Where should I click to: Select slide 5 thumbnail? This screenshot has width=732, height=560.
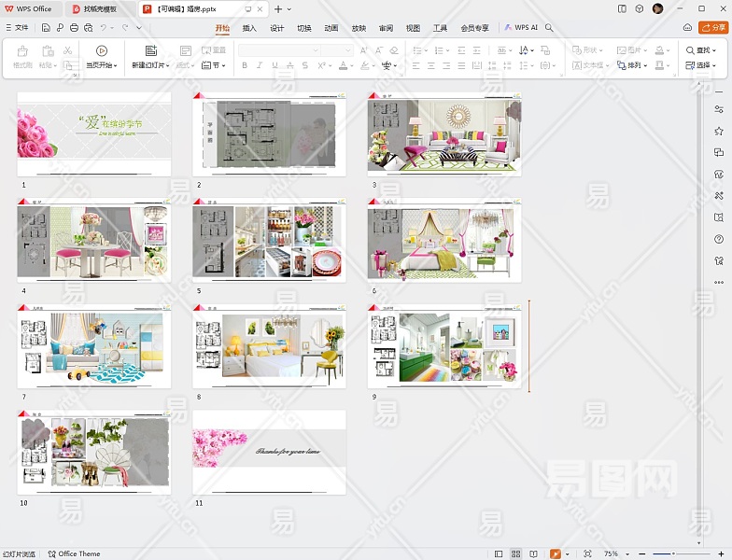pyautogui.click(x=269, y=241)
